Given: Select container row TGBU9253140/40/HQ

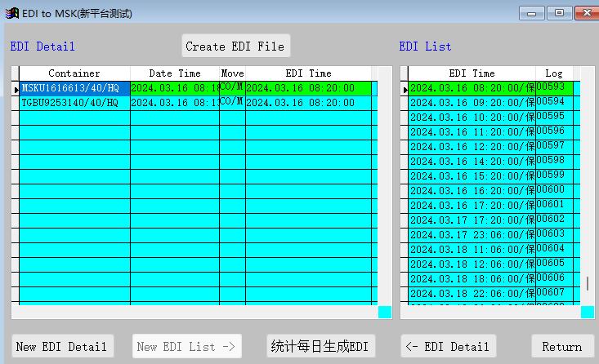Looking at the screenshot, I should pyautogui.click(x=74, y=103).
